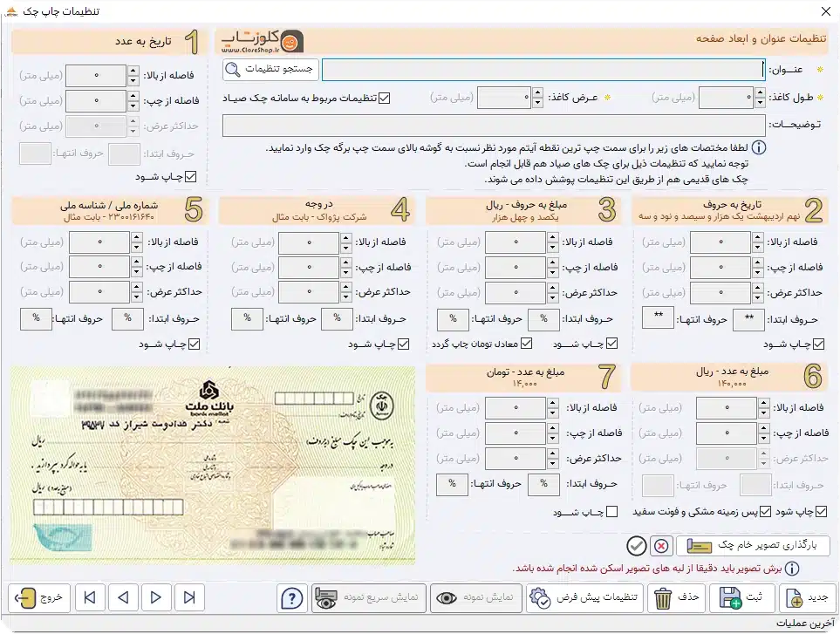Click the خروج (Exit) button

click(38, 597)
